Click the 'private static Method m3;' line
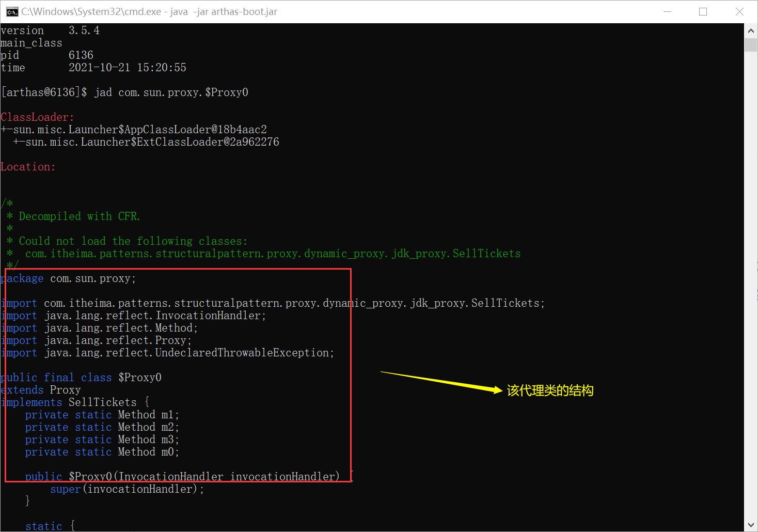 click(x=102, y=440)
